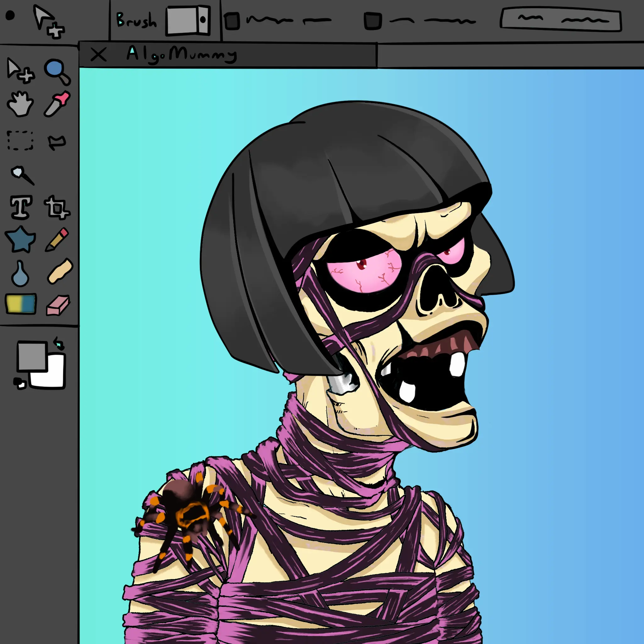Switch to the AlgoMummy tab
This screenshot has height=644, width=644.
click(182, 54)
